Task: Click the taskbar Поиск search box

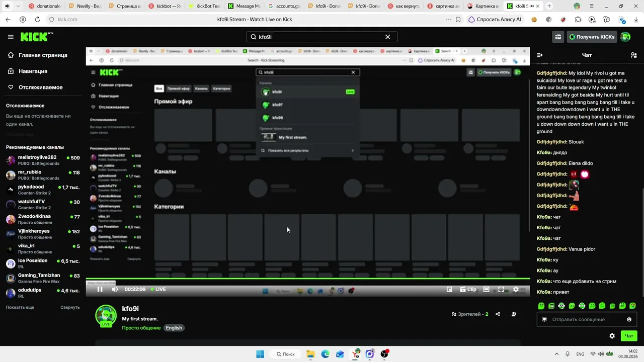Action: click(x=286, y=354)
